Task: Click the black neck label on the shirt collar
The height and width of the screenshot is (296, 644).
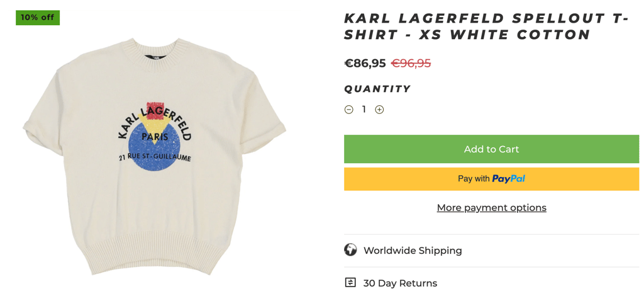Action: coord(155,57)
